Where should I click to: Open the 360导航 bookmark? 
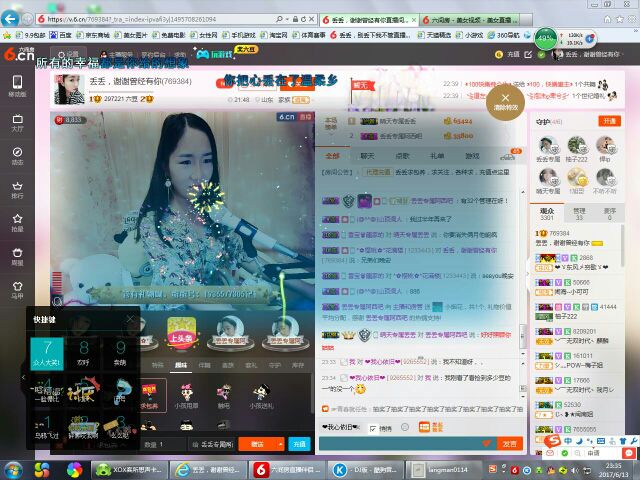pyautogui.click(x=504, y=35)
